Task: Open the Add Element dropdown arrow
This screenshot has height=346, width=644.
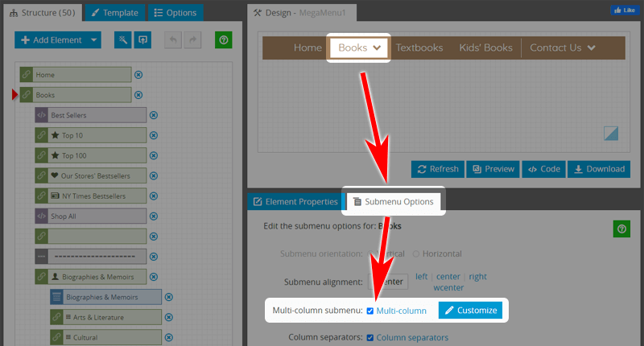Action: [x=95, y=40]
